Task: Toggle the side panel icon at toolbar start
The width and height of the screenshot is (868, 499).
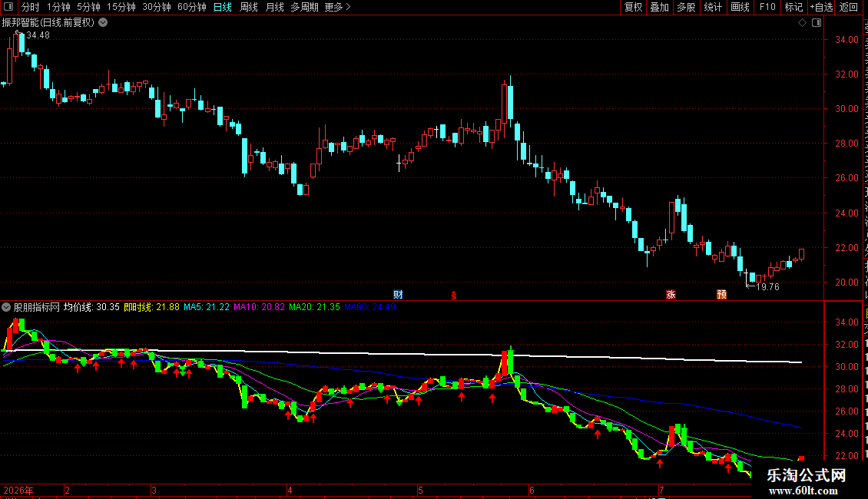Action: (8, 7)
